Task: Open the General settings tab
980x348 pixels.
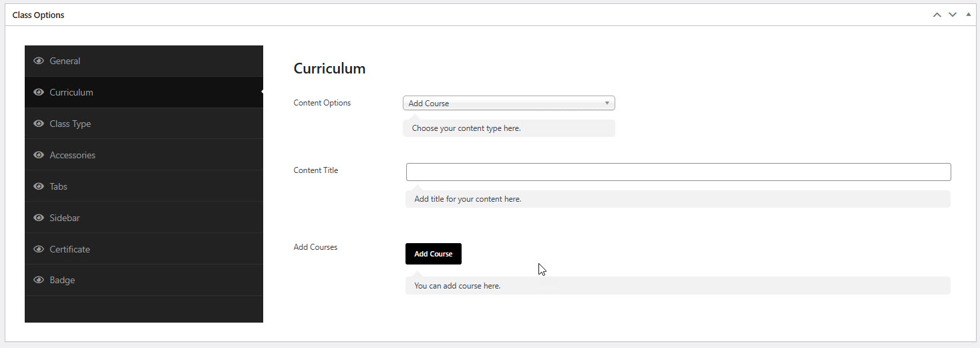Action: pyautogui.click(x=65, y=61)
